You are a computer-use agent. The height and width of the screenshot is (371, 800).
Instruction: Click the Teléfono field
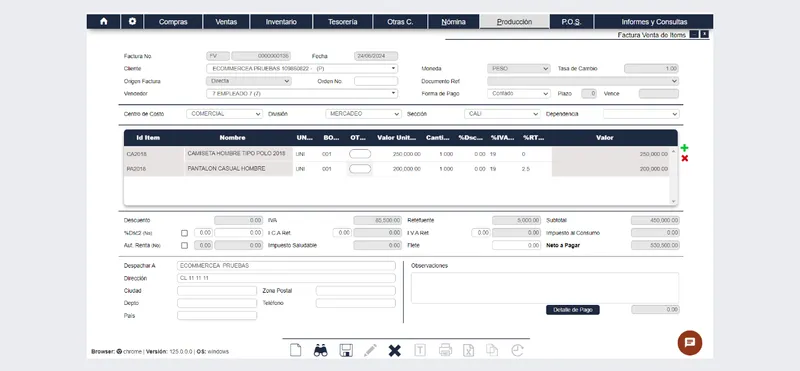point(356,303)
